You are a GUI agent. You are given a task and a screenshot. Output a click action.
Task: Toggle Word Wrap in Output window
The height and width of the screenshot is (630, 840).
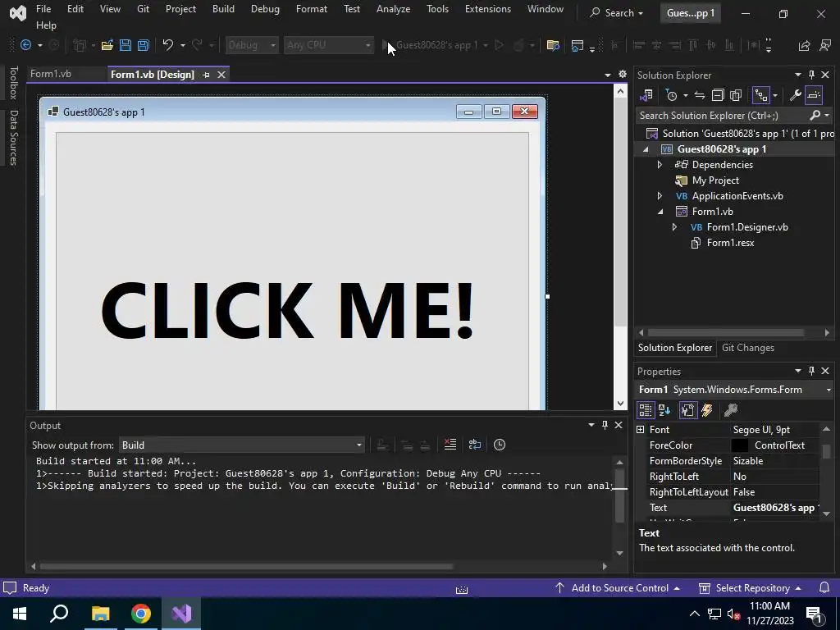(x=475, y=445)
